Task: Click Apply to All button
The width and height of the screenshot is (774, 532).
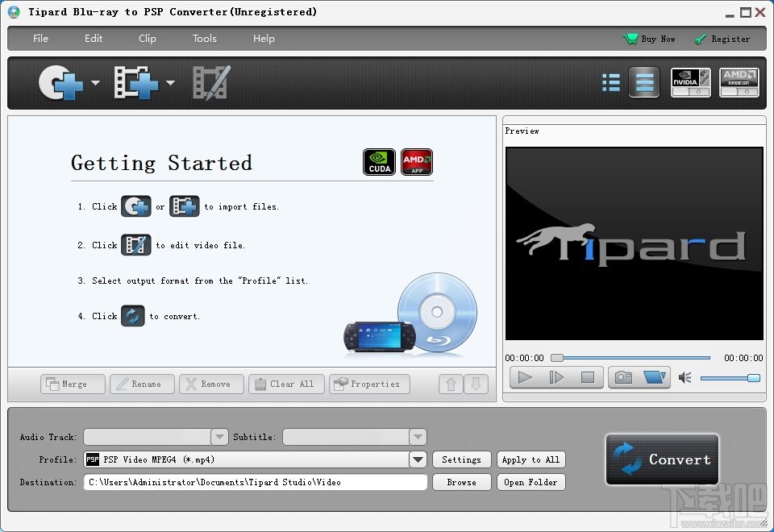Action: tap(531, 459)
